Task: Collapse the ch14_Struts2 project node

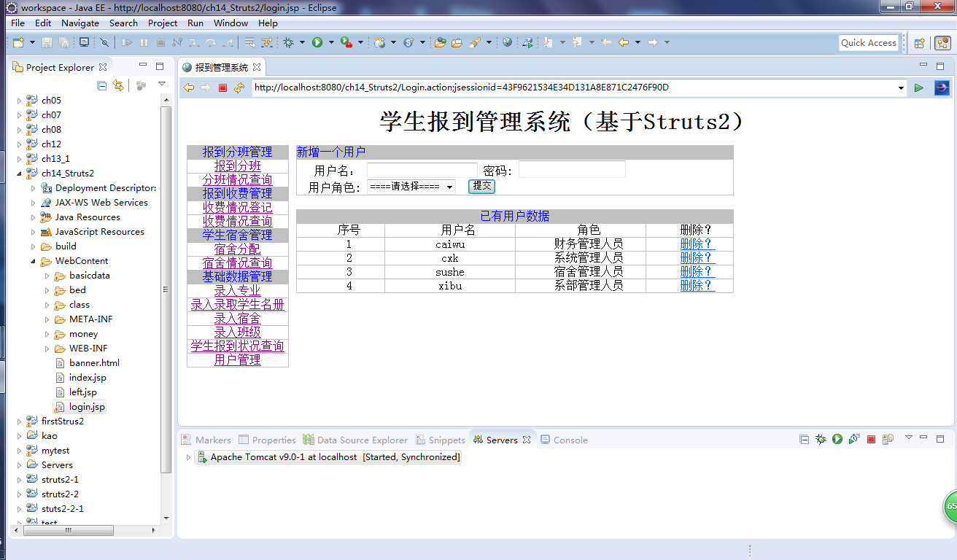Action: pyautogui.click(x=20, y=174)
